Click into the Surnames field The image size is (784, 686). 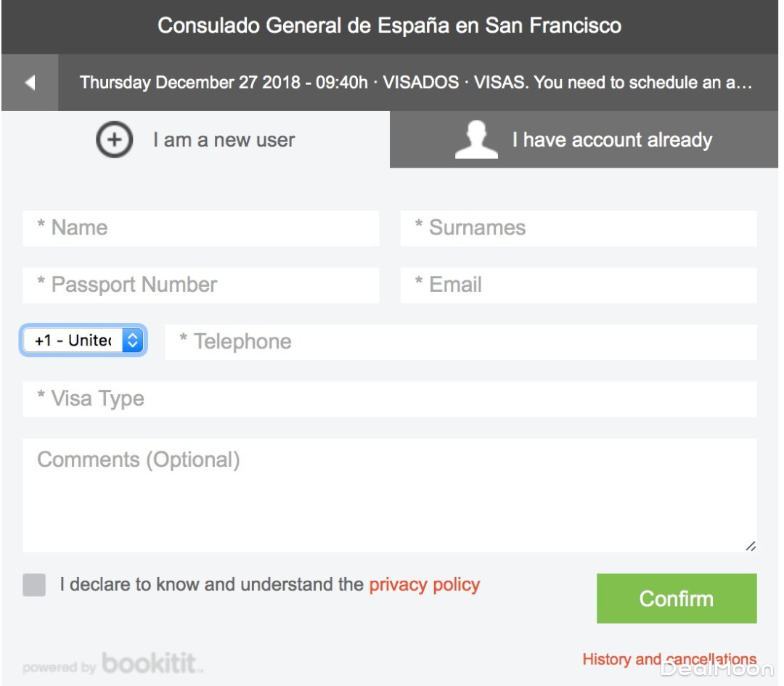pyautogui.click(x=579, y=228)
